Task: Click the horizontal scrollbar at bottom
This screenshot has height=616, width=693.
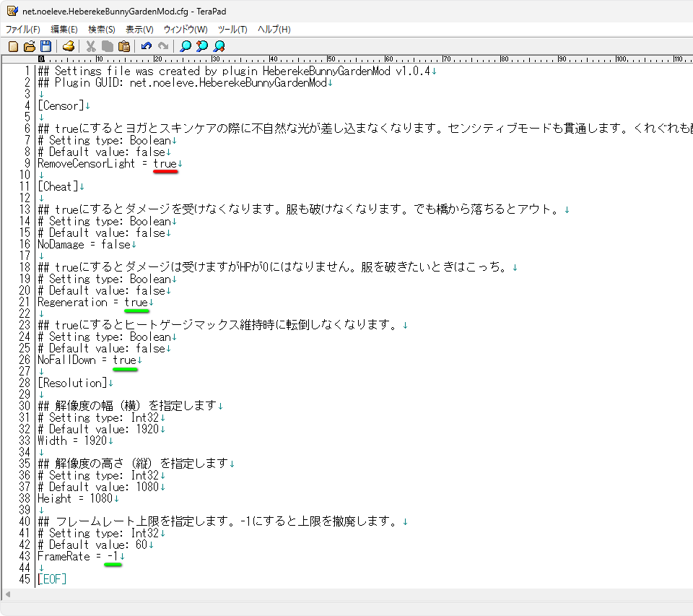Action: (346, 594)
